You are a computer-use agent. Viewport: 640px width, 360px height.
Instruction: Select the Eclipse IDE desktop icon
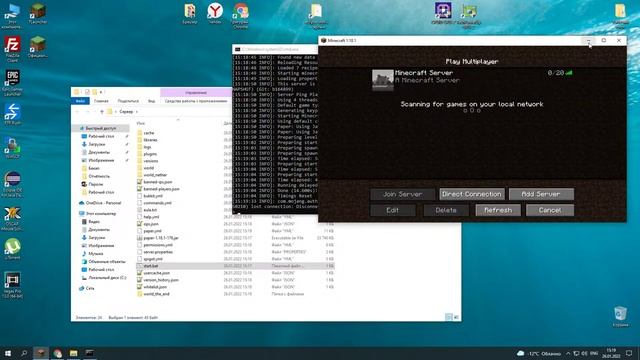pos(12,184)
